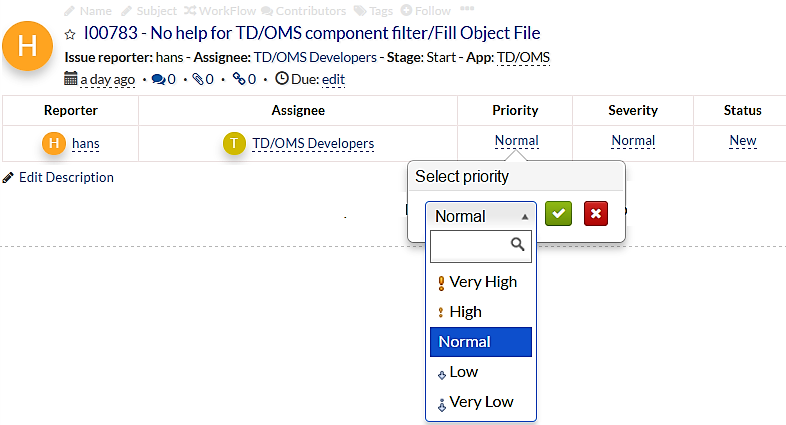Cancel priority selection with red X button

pyautogui.click(x=596, y=214)
